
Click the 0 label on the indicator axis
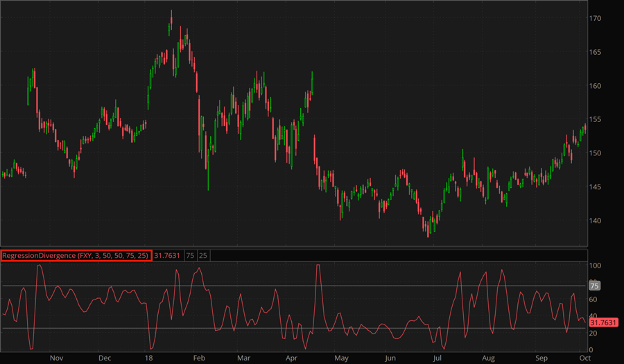[591, 349]
